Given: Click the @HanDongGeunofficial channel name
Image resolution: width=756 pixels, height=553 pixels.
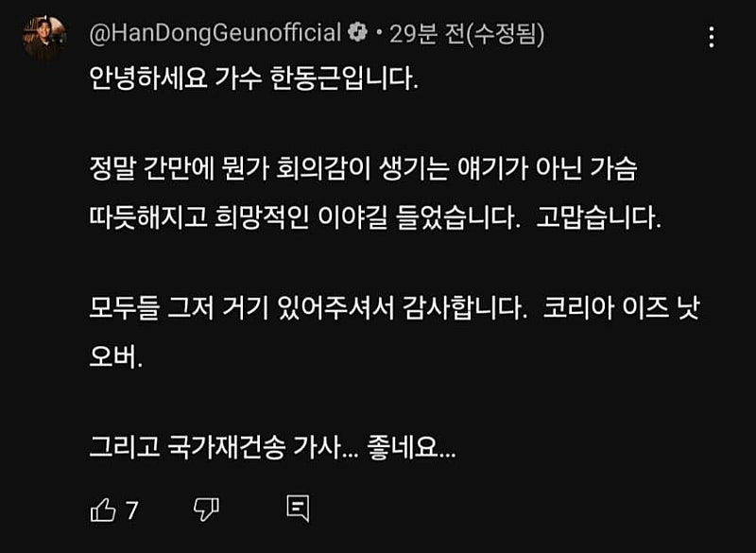Looking at the screenshot, I should [215, 34].
